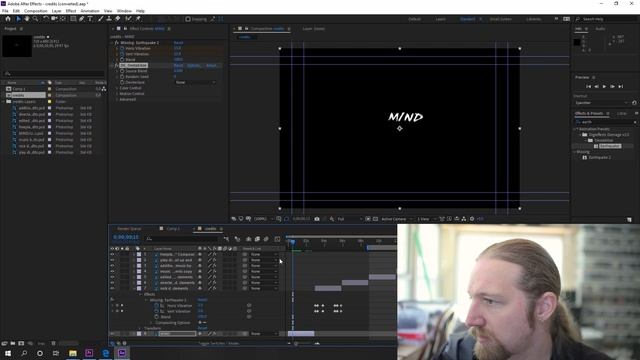This screenshot has width=640, height=360.
Task: Click Toggle Switches / Modes button
Action: click(219, 344)
